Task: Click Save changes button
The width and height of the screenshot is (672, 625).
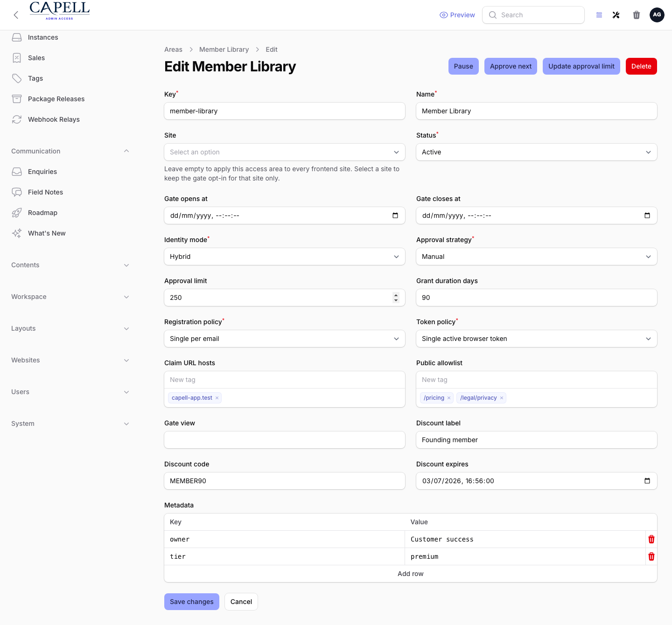Action: coord(191,602)
